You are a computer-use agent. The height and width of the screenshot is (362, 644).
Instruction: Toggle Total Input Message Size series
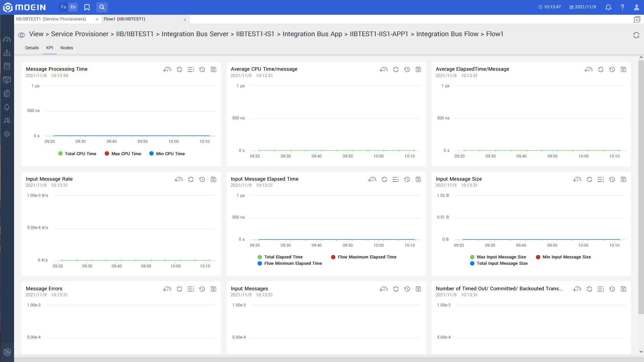[x=499, y=263]
